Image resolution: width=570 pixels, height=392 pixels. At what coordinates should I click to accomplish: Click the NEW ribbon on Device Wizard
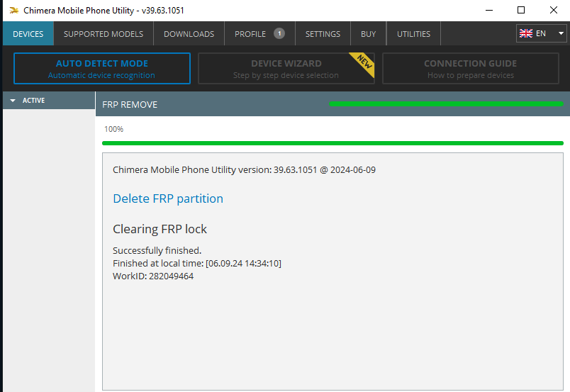pyautogui.click(x=363, y=63)
